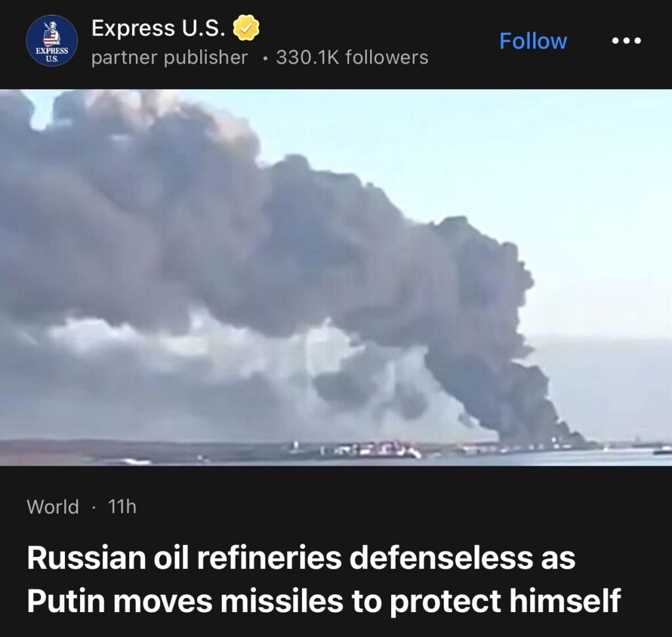Tap the partner publisher label

(x=169, y=58)
